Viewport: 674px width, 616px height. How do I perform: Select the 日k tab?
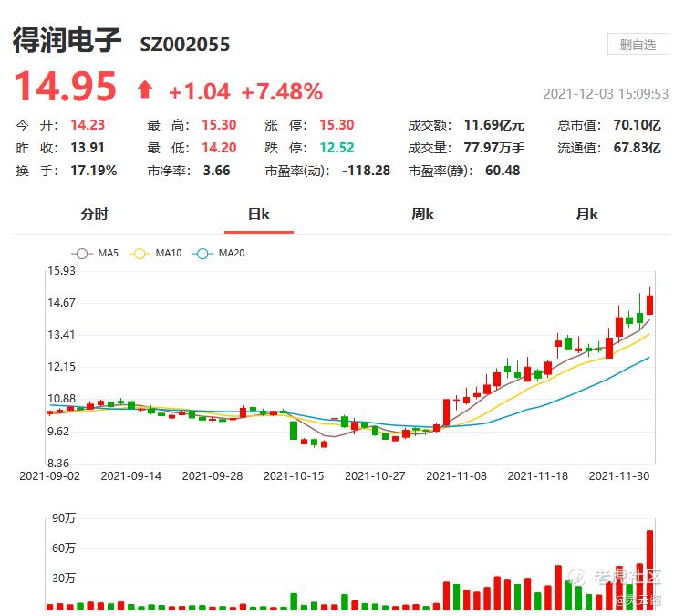pos(259,214)
